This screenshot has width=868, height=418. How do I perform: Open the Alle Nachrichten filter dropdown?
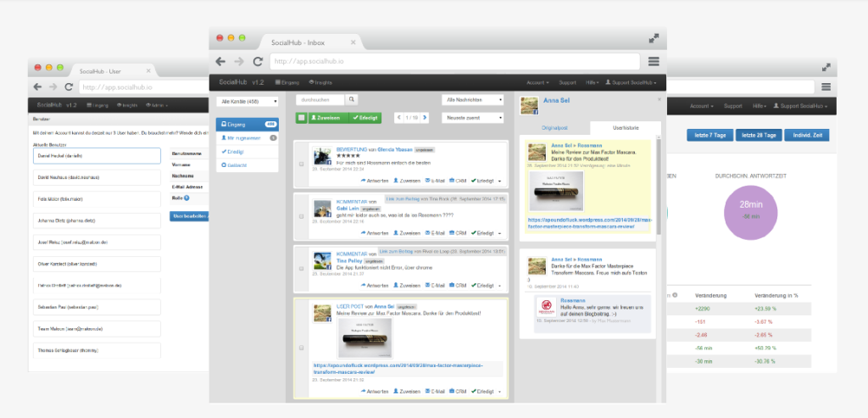[x=472, y=100]
